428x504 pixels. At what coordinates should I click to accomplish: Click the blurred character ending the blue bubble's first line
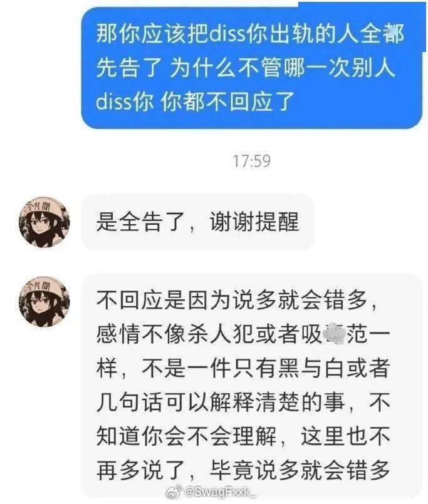tap(394, 33)
